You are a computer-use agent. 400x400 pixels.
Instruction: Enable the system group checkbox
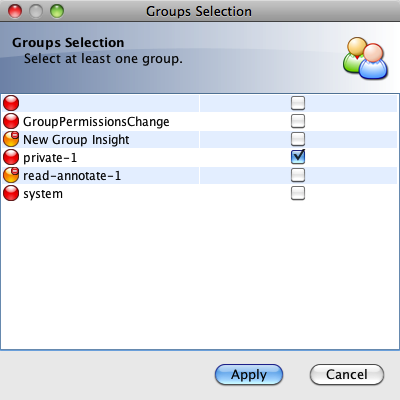[298, 193]
